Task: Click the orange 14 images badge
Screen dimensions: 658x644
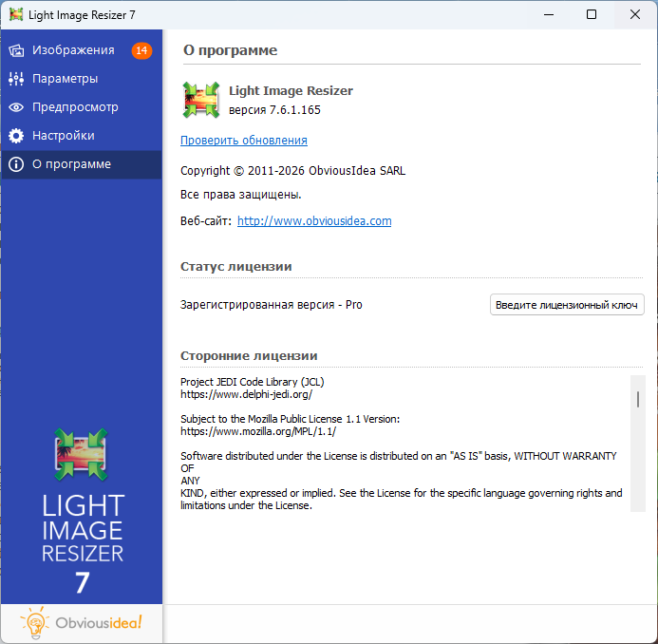Action: coord(141,50)
